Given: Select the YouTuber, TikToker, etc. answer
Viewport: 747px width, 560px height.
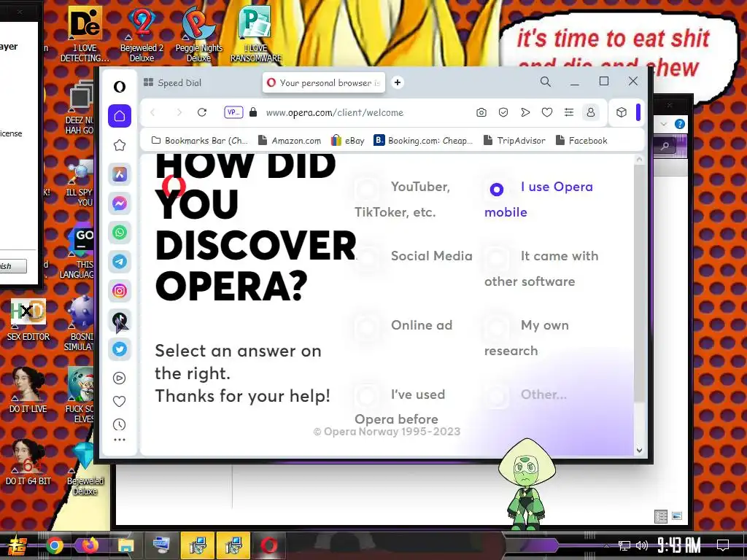Looking at the screenshot, I should click(x=403, y=199).
